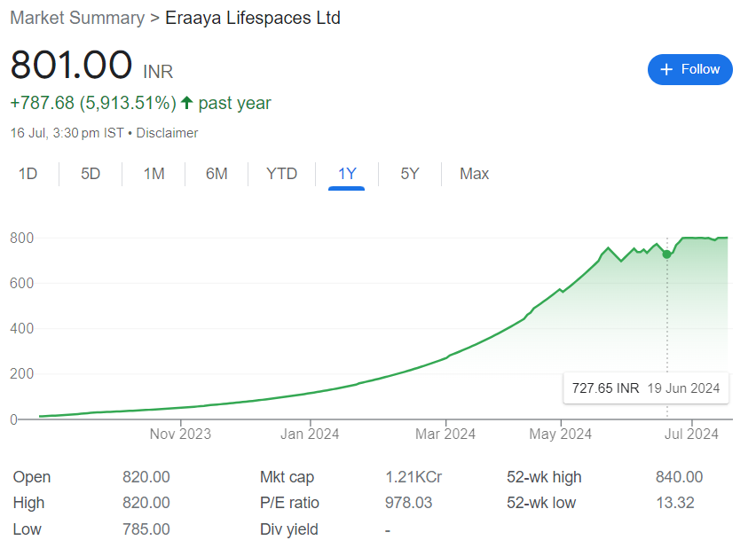The width and height of the screenshot is (756, 556).
Task: Select the Max time range tab
Action: point(474,174)
